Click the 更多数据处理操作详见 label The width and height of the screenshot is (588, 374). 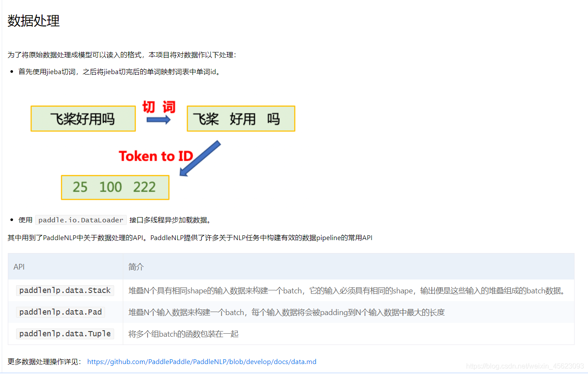pyautogui.click(x=44, y=361)
